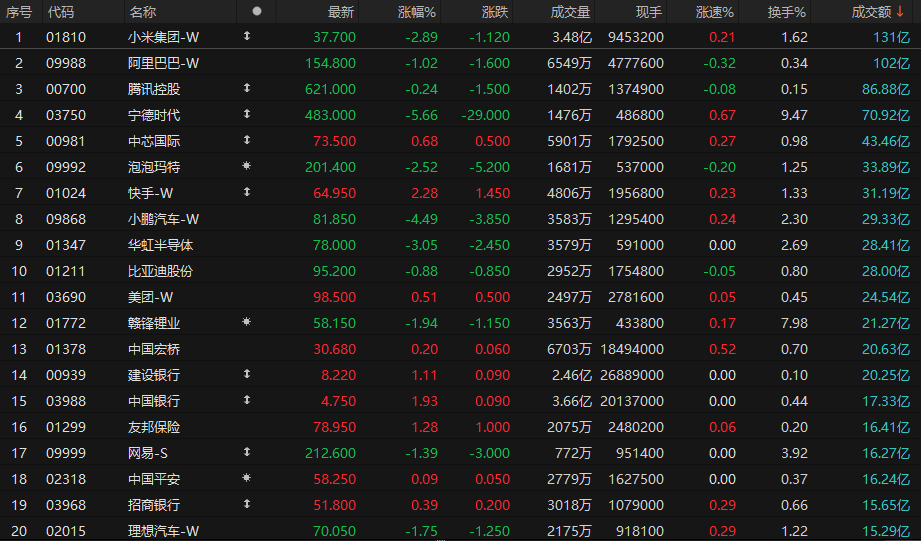
Task: Click the up-down marker icon for 小米集团-W
Action: click(x=247, y=36)
